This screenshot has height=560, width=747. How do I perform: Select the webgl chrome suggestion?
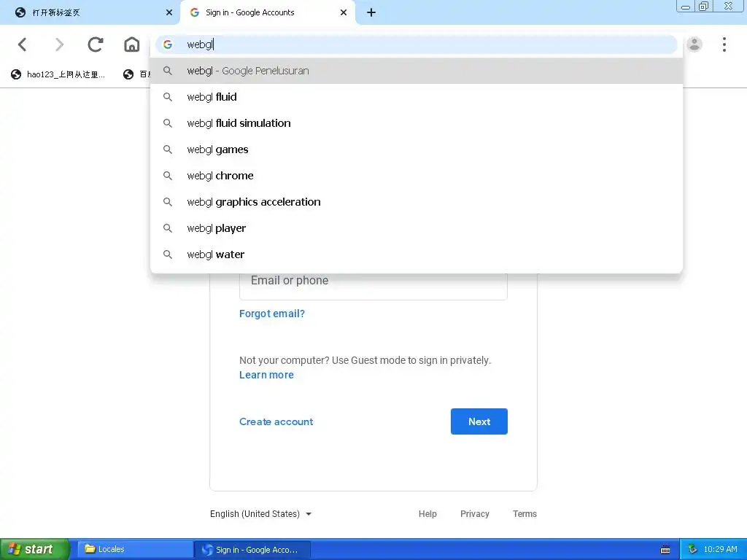tap(417, 176)
